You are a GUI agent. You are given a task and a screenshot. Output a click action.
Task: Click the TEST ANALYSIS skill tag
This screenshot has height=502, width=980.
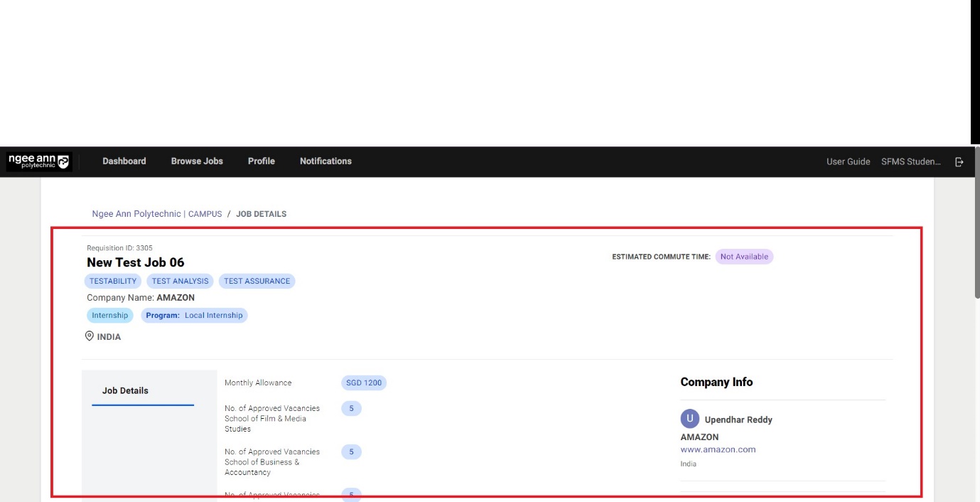pos(181,281)
